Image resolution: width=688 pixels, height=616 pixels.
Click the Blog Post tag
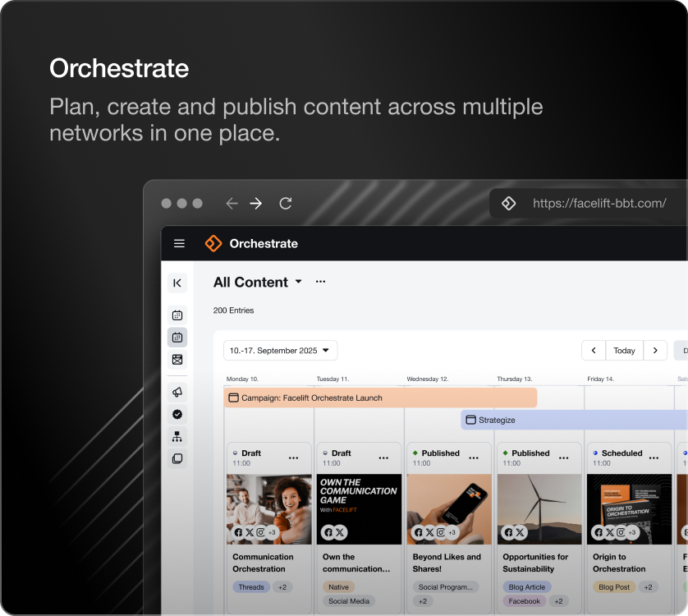tap(614, 587)
